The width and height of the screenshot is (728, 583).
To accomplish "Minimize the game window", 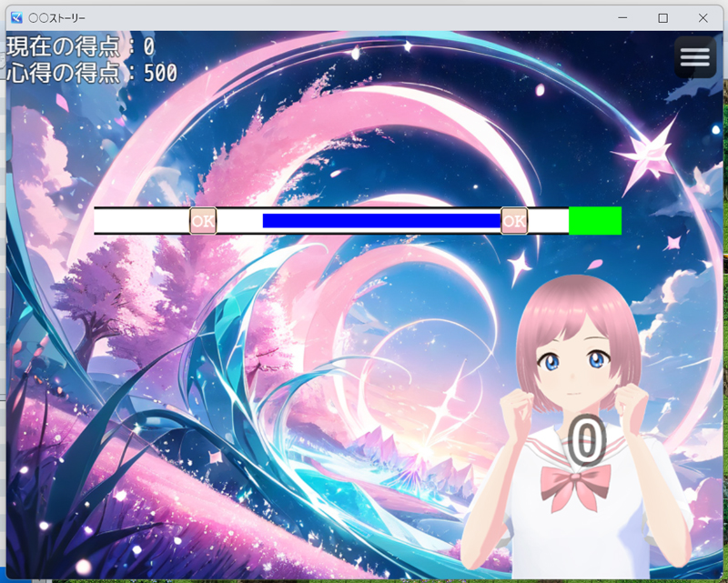I will click(x=622, y=17).
